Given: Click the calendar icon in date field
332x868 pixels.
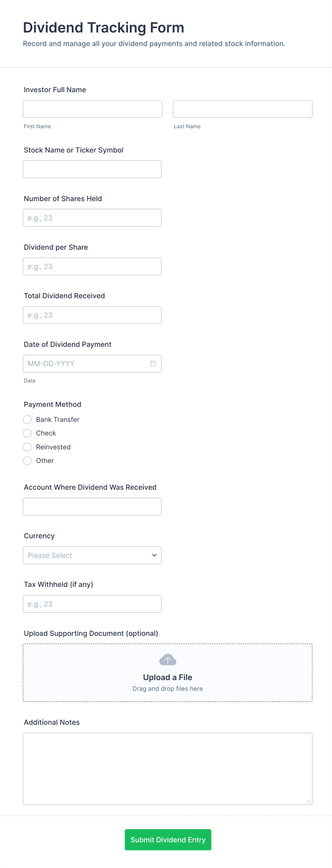Looking at the screenshot, I should point(153,364).
